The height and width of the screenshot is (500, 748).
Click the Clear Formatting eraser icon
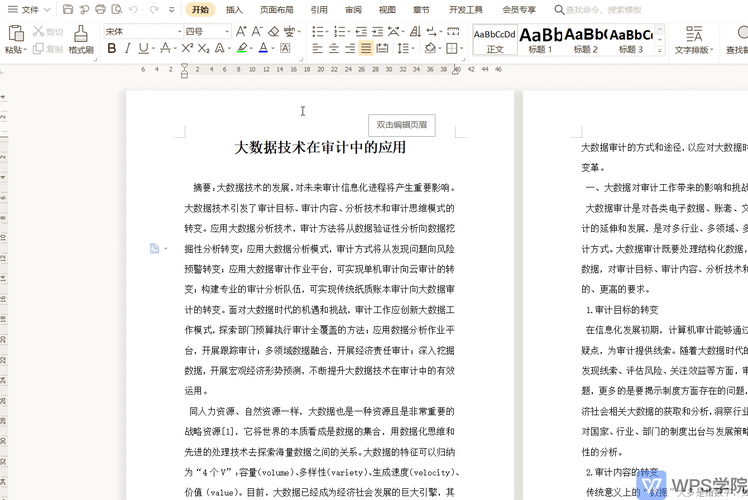273,31
